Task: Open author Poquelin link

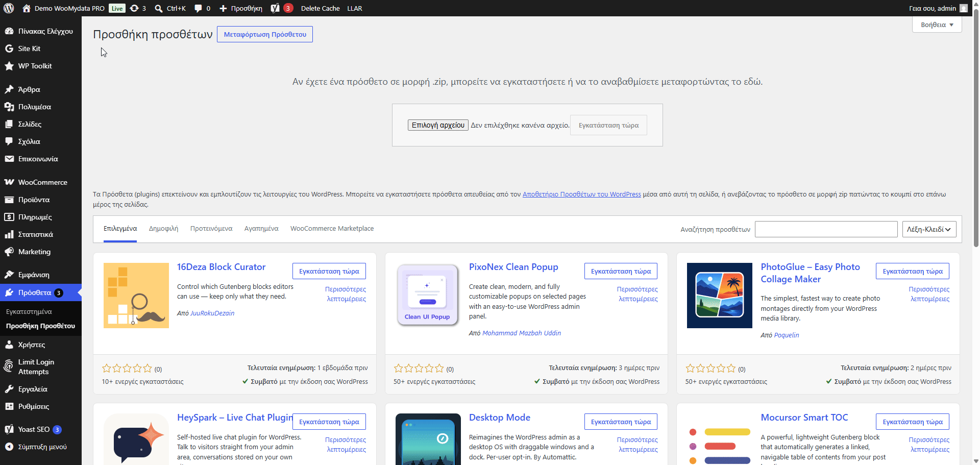Action: pos(787,335)
